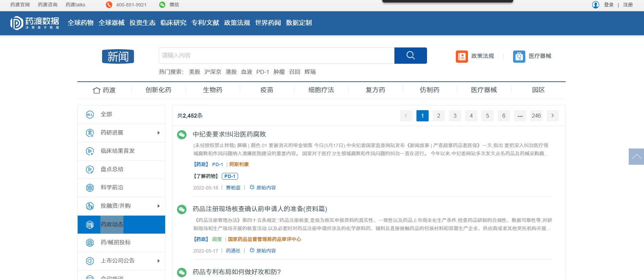Go to page 2 of results
644x279 pixels.
click(x=439, y=116)
